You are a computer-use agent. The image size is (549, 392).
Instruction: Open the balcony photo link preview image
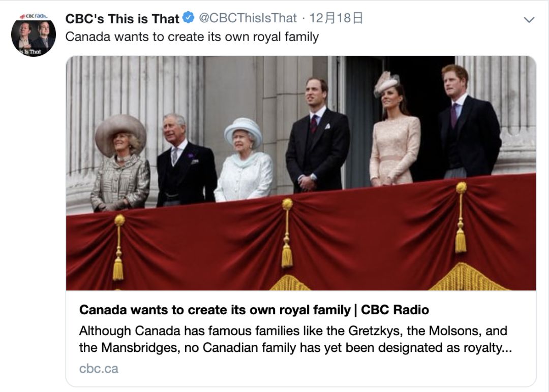[x=301, y=173]
